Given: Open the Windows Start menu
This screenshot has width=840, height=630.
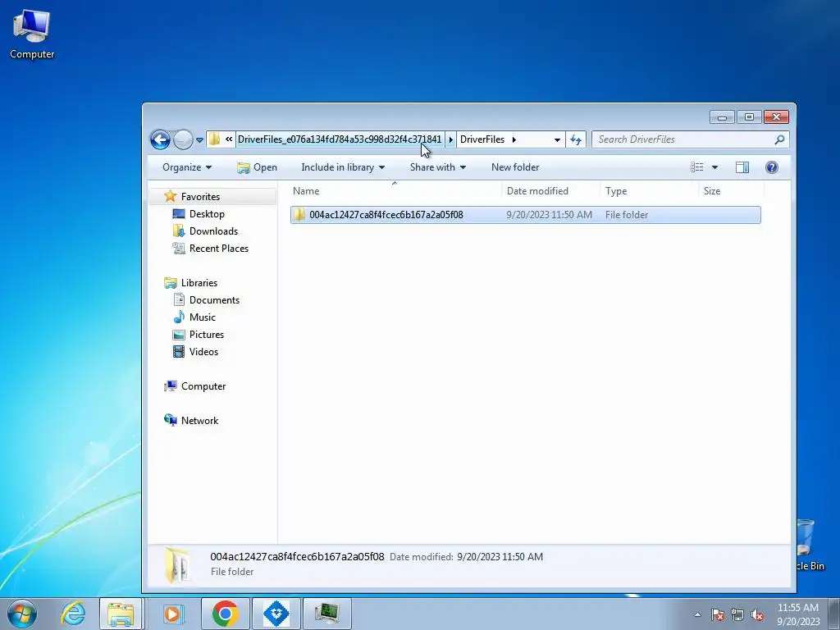Looking at the screenshot, I should [22, 614].
